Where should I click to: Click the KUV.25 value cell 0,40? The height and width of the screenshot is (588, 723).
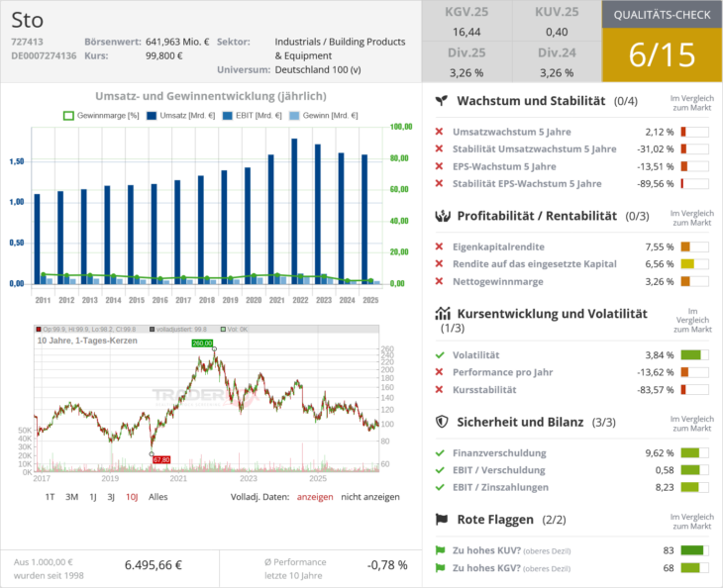[557, 32]
